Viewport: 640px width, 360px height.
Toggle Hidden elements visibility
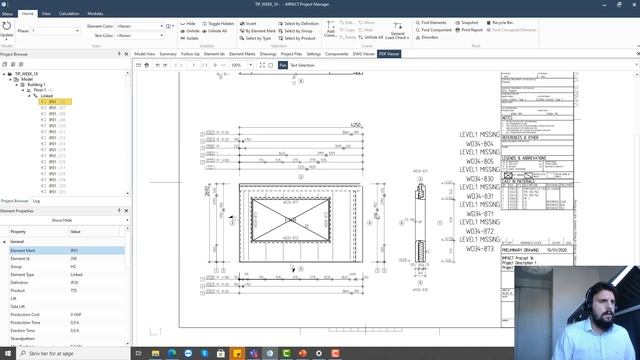click(x=218, y=24)
